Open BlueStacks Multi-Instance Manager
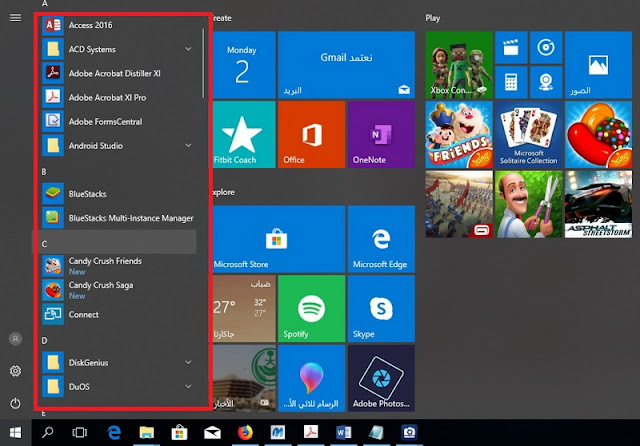640x446 pixels. (118, 218)
